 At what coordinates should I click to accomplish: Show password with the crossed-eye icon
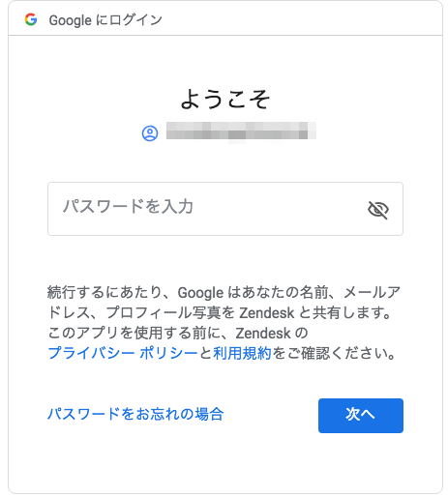point(378,210)
